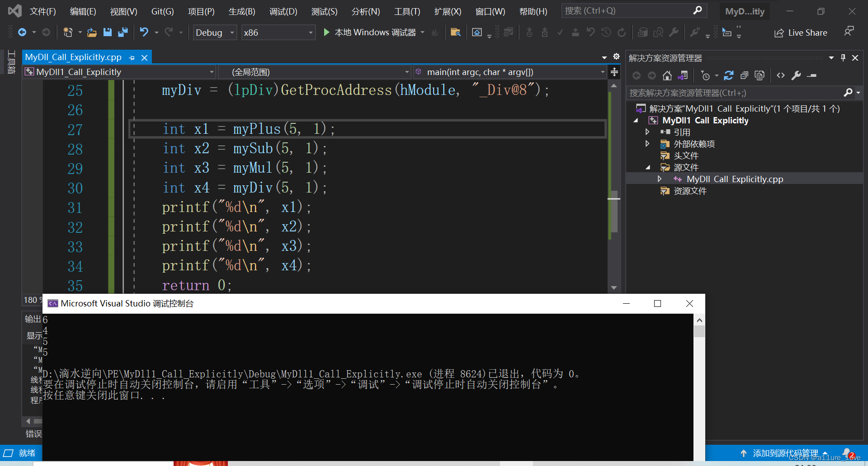This screenshot has width=868, height=466.
Task: Undo the last edit via toolbar arrow
Action: coord(144,32)
